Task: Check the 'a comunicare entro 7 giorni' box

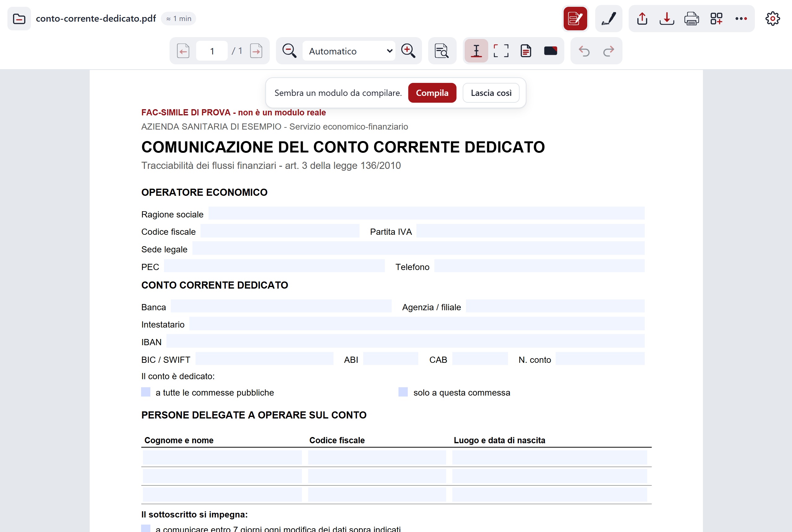Action: (146, 528)
